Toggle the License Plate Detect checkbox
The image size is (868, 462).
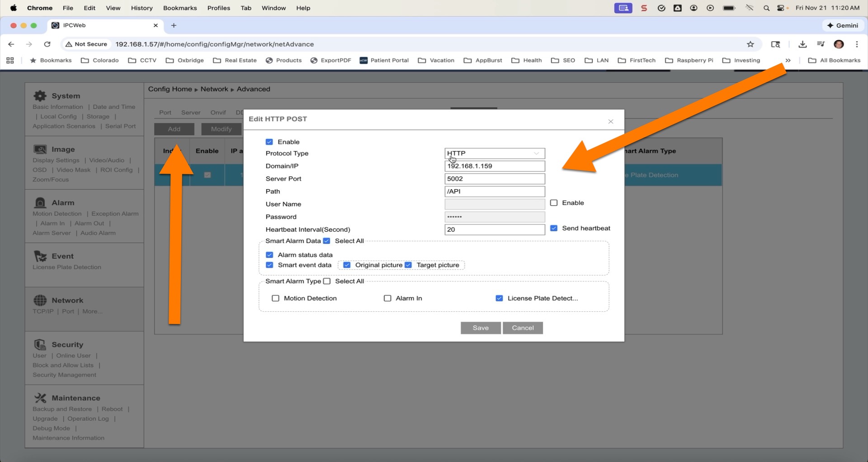coord(499,298)
